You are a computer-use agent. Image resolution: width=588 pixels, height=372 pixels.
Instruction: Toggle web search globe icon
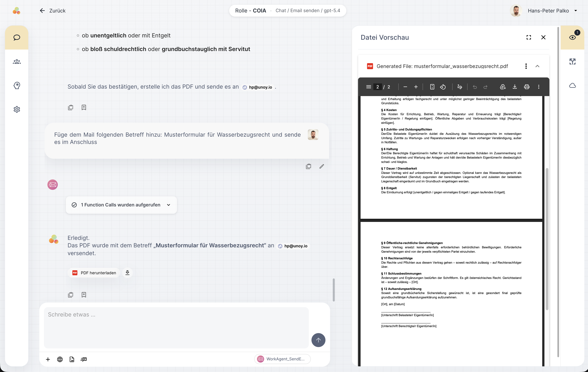click(60, 359)
